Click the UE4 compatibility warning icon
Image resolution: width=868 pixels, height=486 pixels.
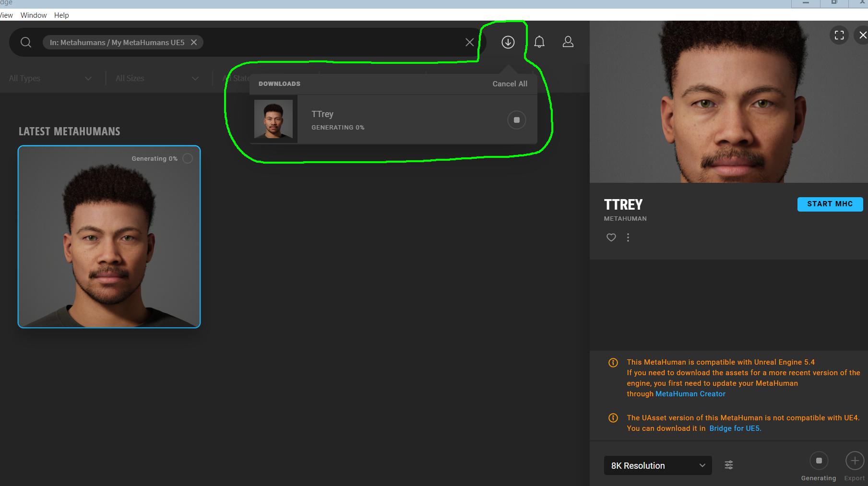pyautogui.click(x=613, y=418)
